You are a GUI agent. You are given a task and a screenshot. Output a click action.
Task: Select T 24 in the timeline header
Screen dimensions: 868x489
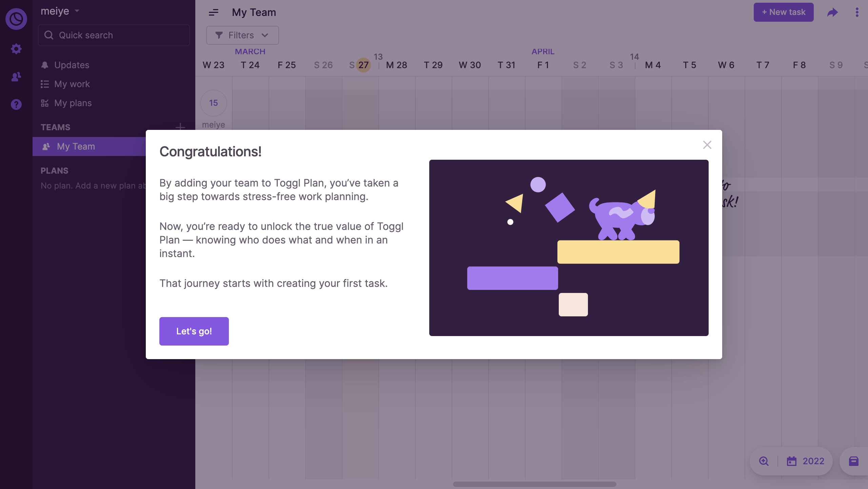pyautogui.click(x=250, y=65)
